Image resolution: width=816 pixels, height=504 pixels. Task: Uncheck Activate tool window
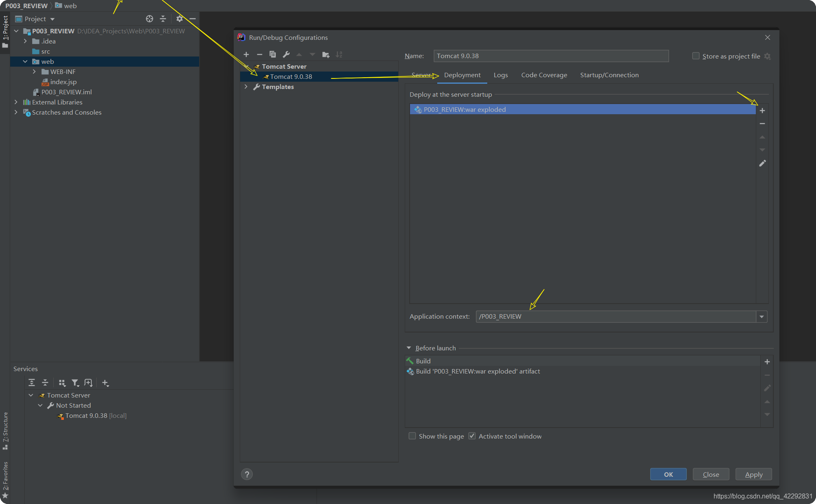pos(472,436)
